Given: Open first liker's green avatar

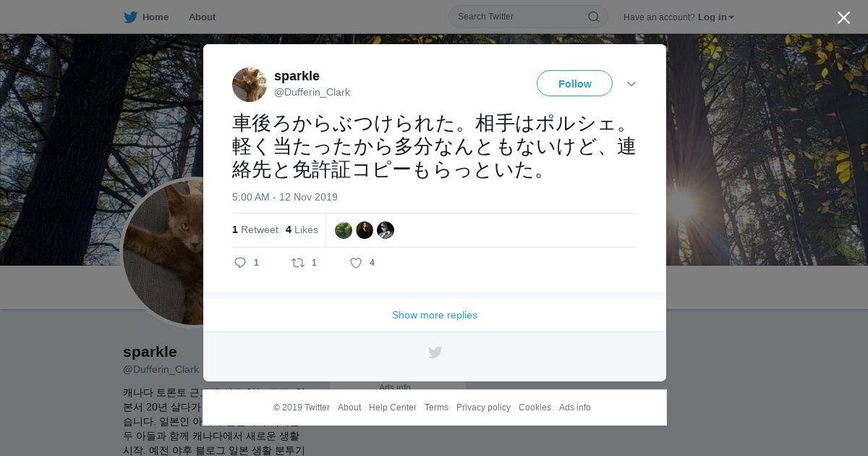Looking at the screenshot, I should pyautogui.click(x=344, y=230).
